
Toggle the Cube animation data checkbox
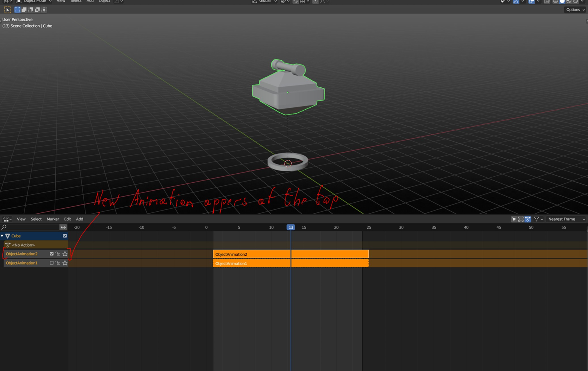point(65,236)
